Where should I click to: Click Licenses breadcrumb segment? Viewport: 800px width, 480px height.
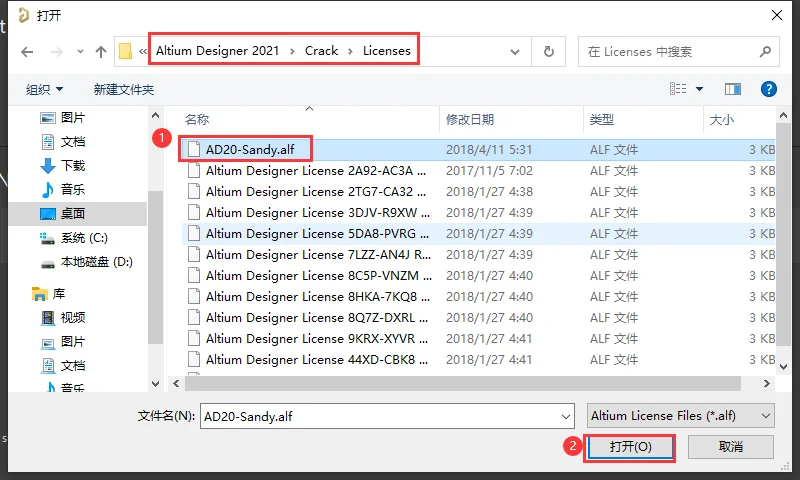pos(387,50)
